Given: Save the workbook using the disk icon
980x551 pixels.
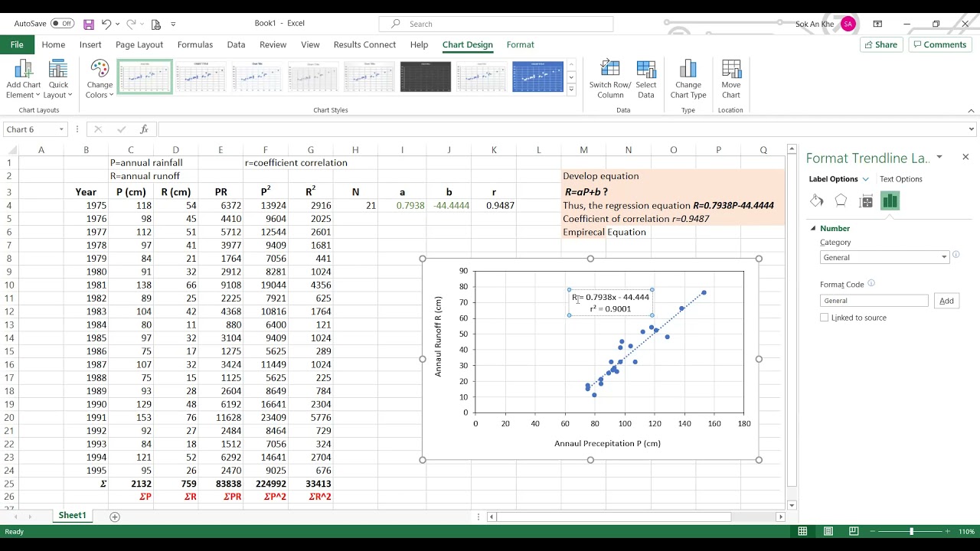Looking at the screenshot, I should (89, 24).
